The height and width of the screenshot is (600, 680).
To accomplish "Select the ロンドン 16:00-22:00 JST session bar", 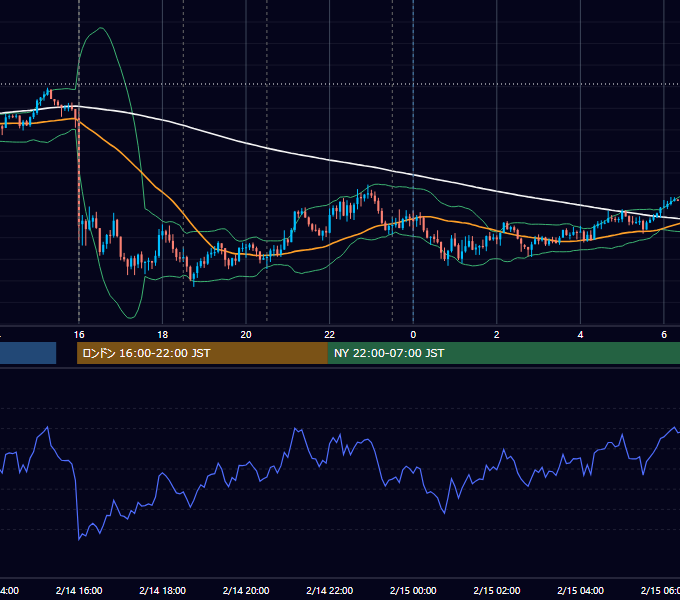I will tap(202, 353).
